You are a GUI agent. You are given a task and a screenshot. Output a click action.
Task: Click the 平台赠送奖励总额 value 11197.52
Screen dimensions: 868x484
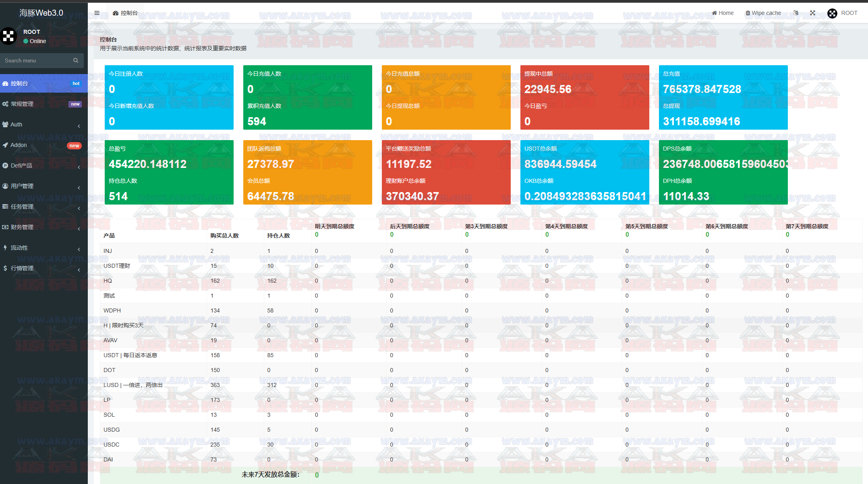click(x=409, y=164)
